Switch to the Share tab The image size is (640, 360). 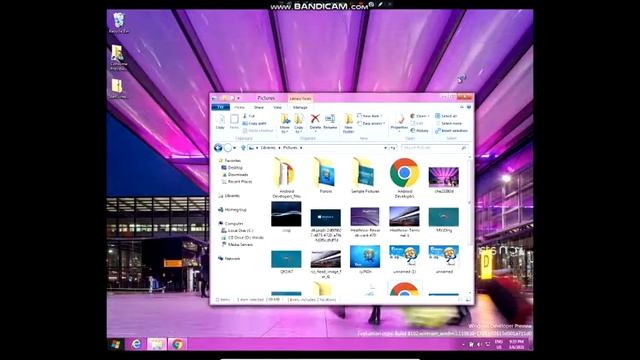[259, 107]
